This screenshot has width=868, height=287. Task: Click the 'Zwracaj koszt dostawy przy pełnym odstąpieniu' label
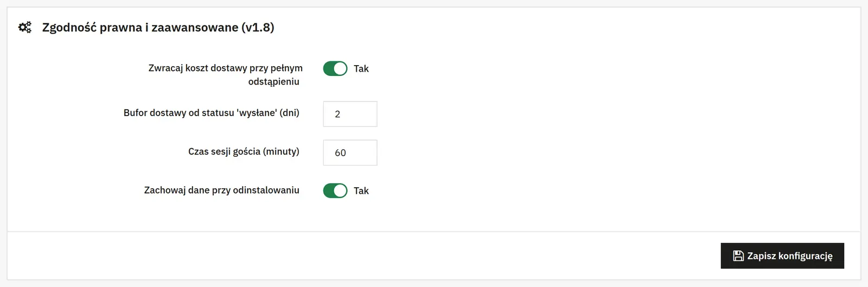tap(225, 75)
